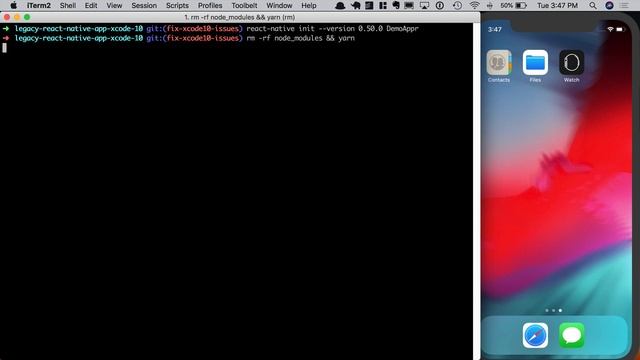
Task: Open Notification Center icon
Action: [x=625, y=5]
